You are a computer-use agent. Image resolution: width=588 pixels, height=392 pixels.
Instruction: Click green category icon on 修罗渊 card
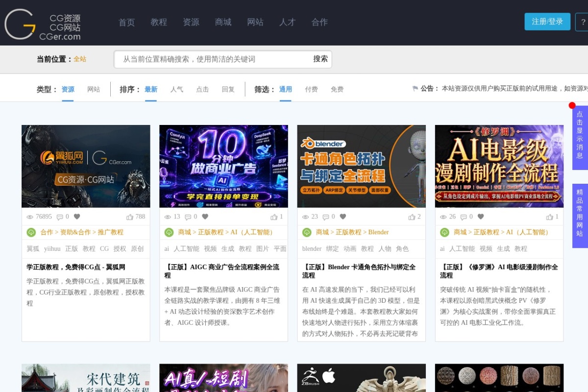pyautogui.click(x=444, y=232)
